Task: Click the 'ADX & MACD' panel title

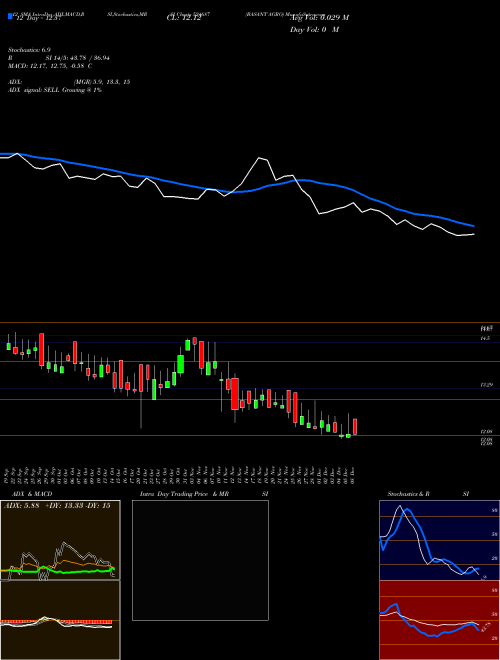Action: click(32, 494)
